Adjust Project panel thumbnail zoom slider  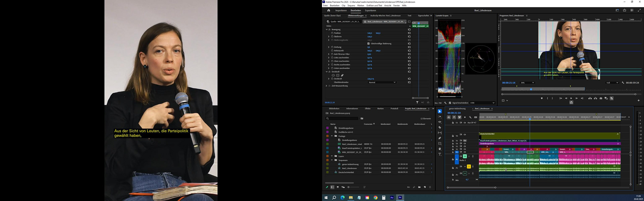point(354,187)
